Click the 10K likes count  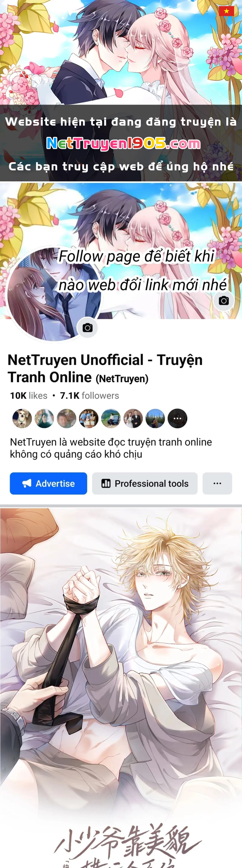click(29, 395)
